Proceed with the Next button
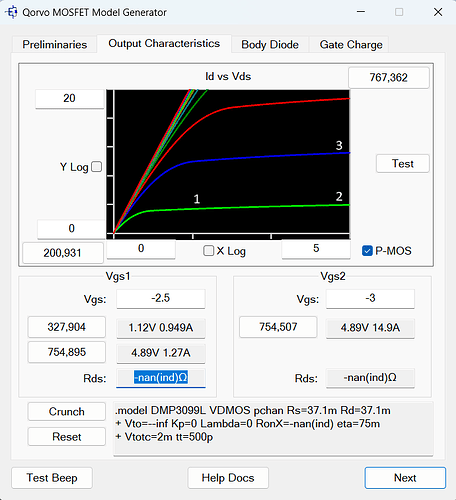Screen dimensions: 456x500 (x=405, y=478)
